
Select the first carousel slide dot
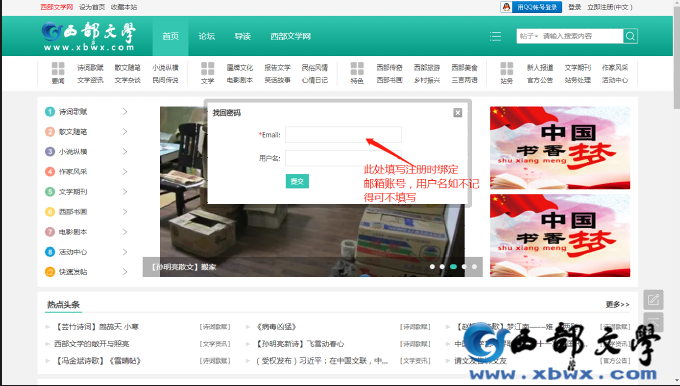(432, 267)
